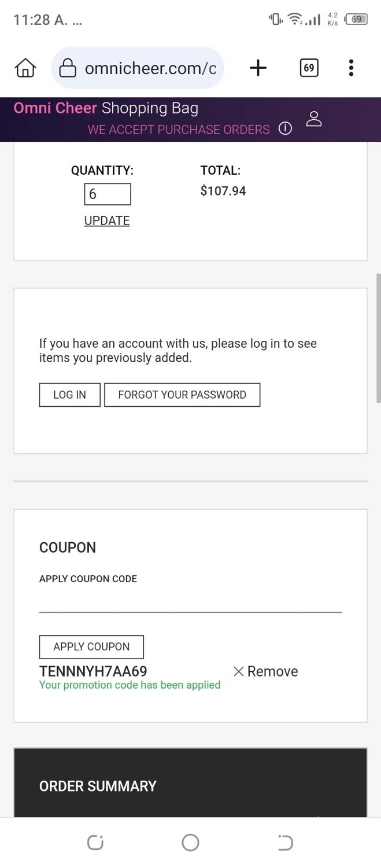Open the account profile icon

tap(314, 119)
